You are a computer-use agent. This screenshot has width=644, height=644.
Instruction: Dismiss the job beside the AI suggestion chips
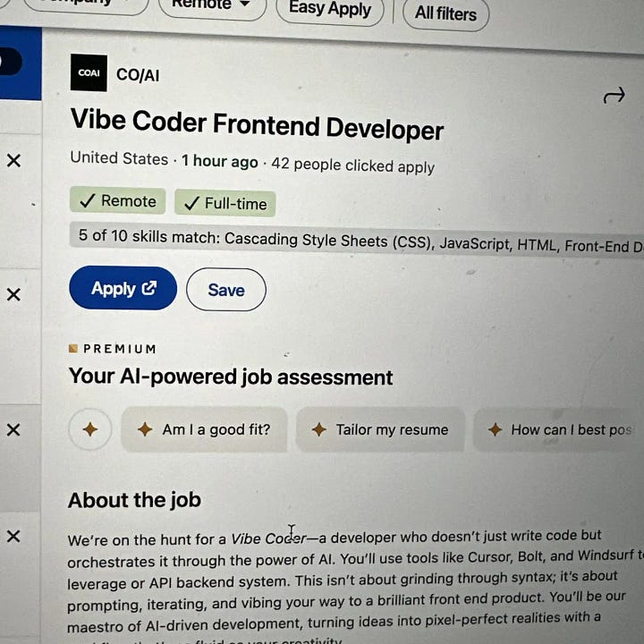point(13,430)
